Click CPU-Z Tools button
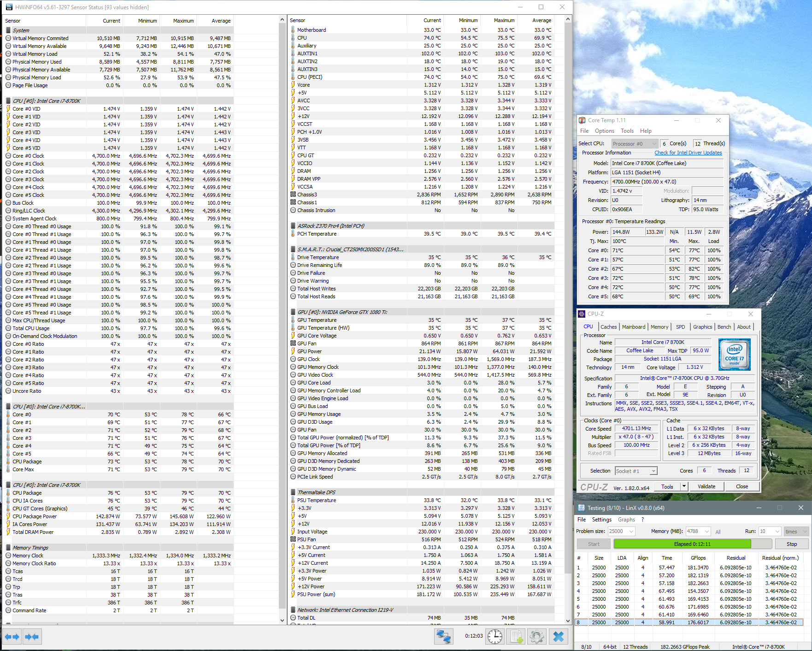812x651 pixels. (x=667, y=486)
